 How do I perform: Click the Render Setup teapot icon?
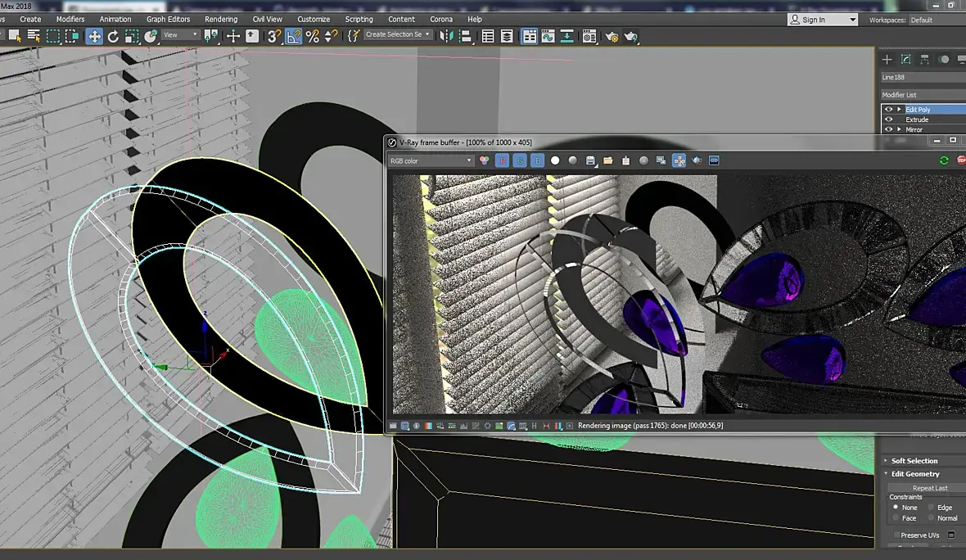(x=611, y=36)
